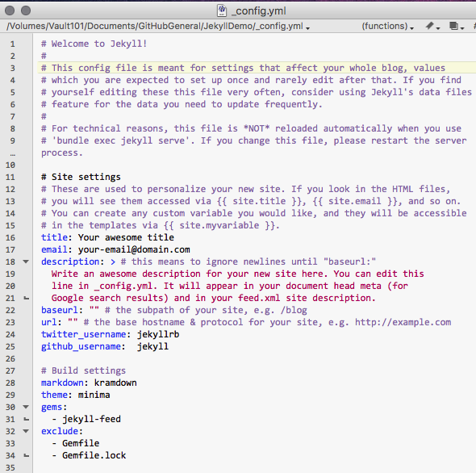
Task: Click line number 26 in the gutter
Action: (10, 358)
